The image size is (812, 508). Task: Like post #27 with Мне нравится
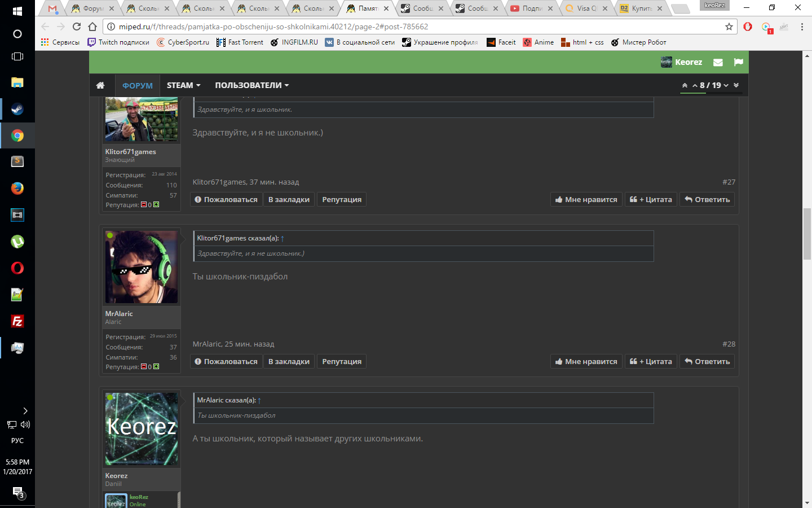click(x=586, y=199)
